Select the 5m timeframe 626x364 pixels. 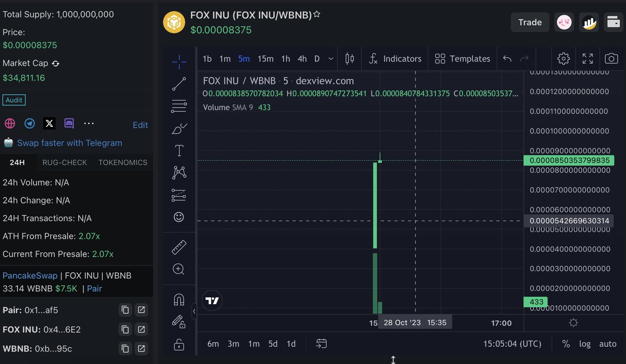click(244, 59)
